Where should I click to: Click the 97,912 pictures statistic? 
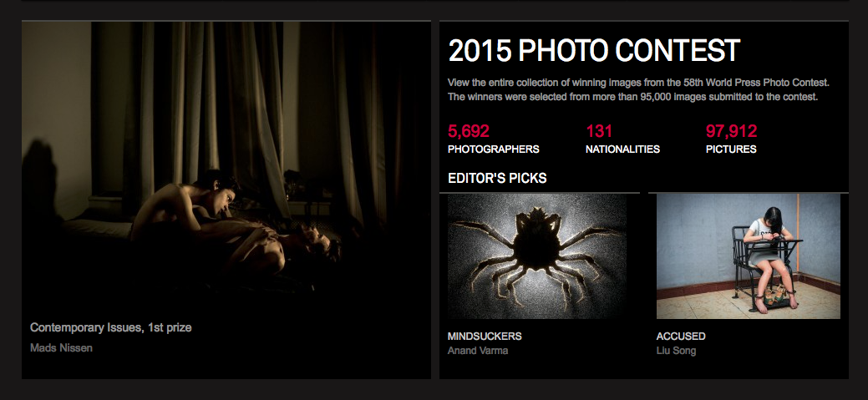[x=731, y=131]
